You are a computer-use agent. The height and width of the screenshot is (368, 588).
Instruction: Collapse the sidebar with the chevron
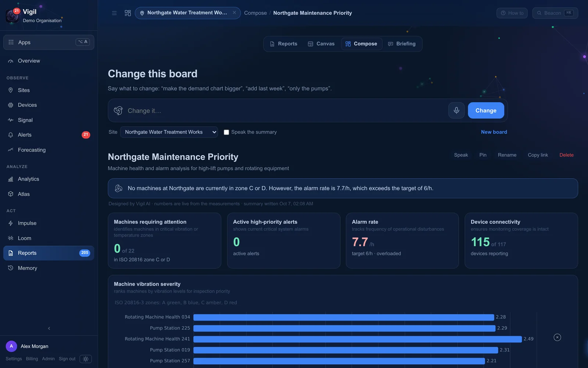[49, 328]
